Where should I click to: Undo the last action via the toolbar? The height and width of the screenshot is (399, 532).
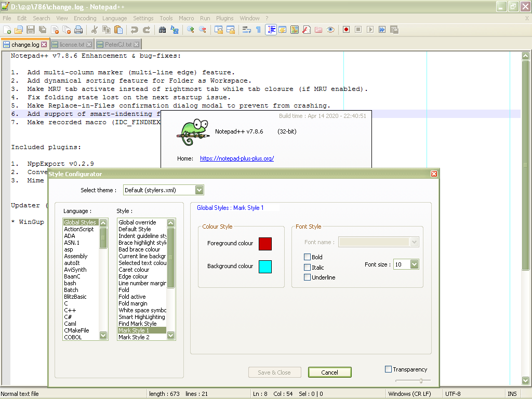(x=135, y=30)
